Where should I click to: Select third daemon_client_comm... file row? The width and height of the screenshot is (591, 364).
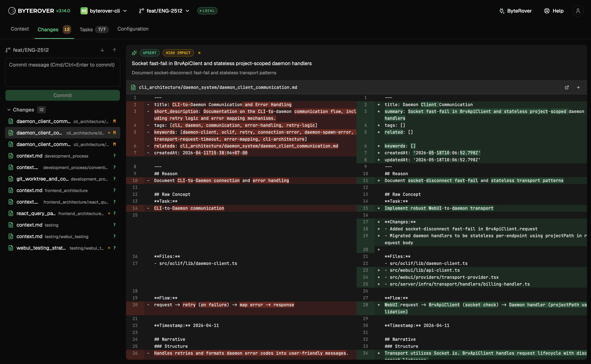click(63, 144)
